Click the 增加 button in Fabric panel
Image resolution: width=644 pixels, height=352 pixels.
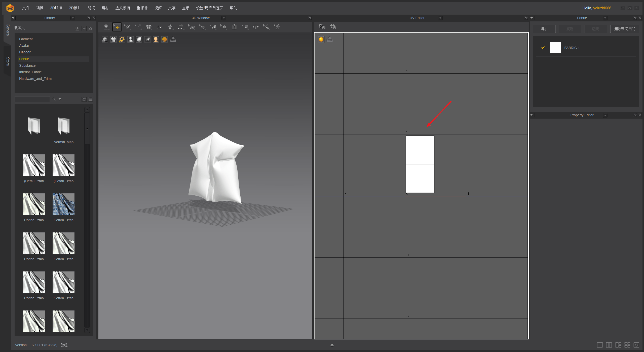[x=544, y=29]
